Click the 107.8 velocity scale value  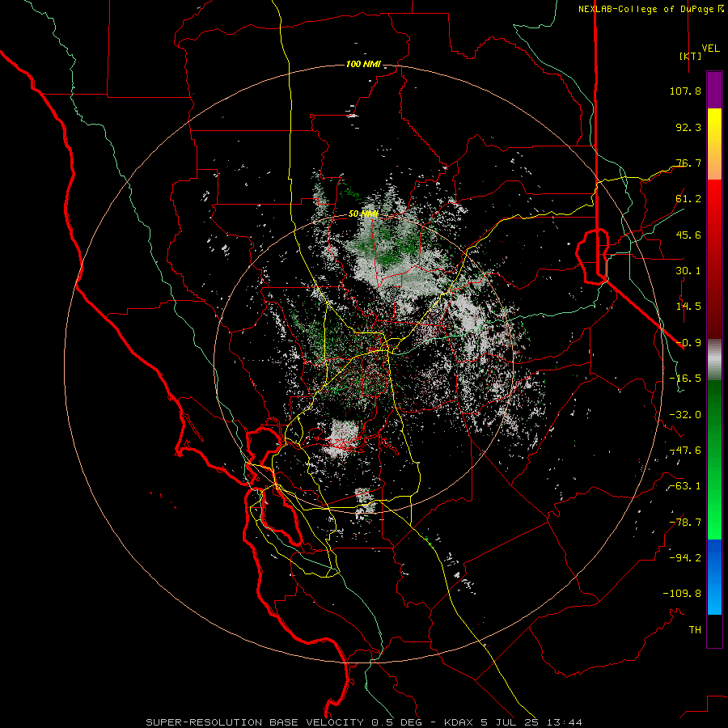[x=685, y=91]
